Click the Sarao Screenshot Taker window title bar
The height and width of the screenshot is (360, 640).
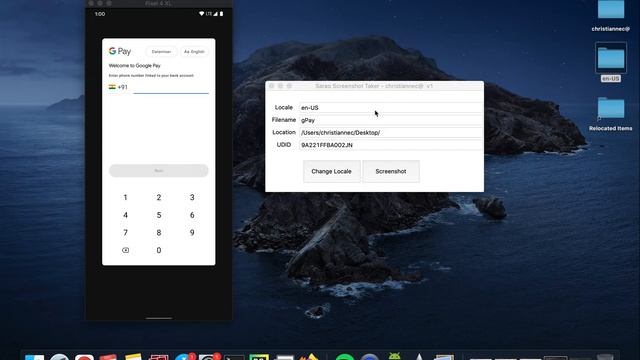pyautogui.click(x=374, y=86)
